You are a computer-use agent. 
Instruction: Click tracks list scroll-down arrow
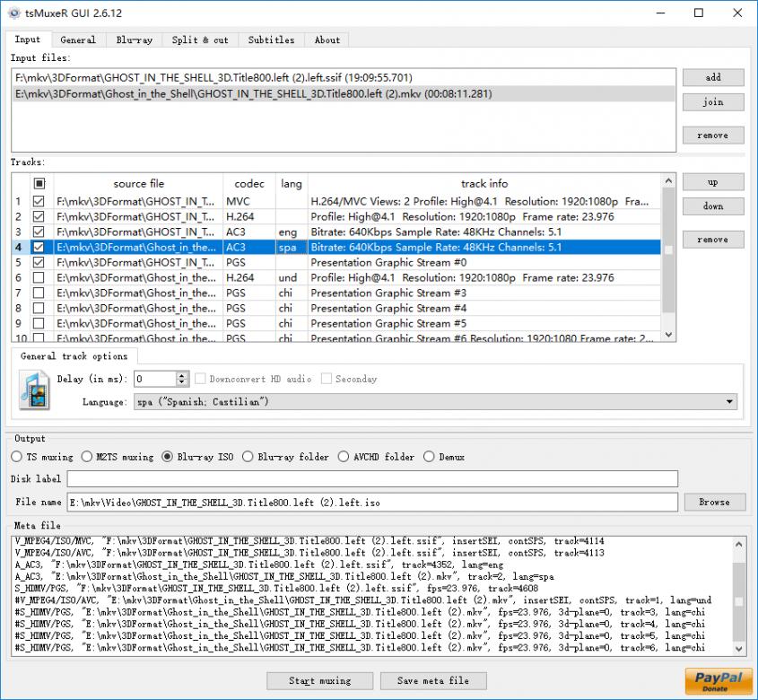[x=668, y=335]
